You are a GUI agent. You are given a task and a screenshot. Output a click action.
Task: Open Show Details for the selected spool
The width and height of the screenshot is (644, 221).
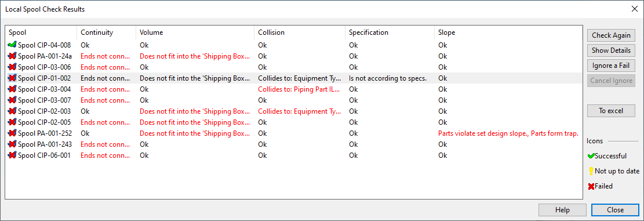click(x=611, y=50)
